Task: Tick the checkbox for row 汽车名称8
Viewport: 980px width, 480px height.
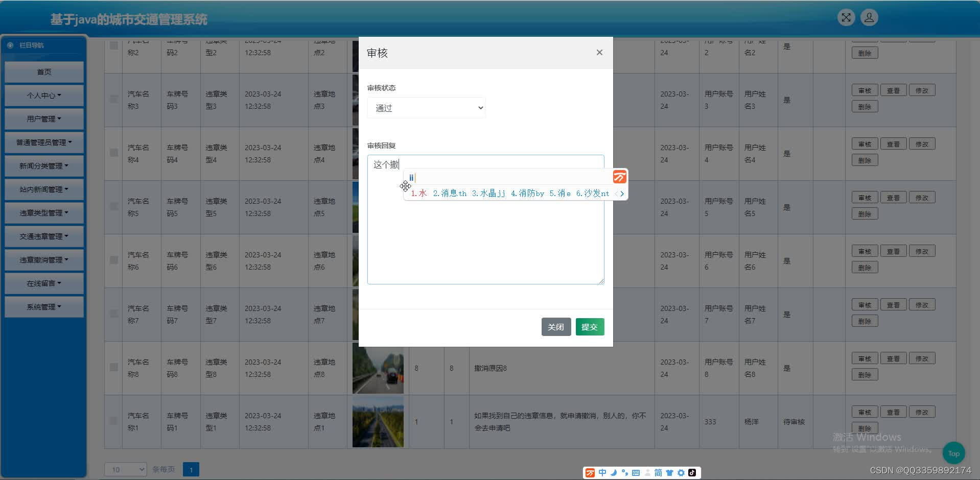Action: pyautogui.click(x=114, y=367)
